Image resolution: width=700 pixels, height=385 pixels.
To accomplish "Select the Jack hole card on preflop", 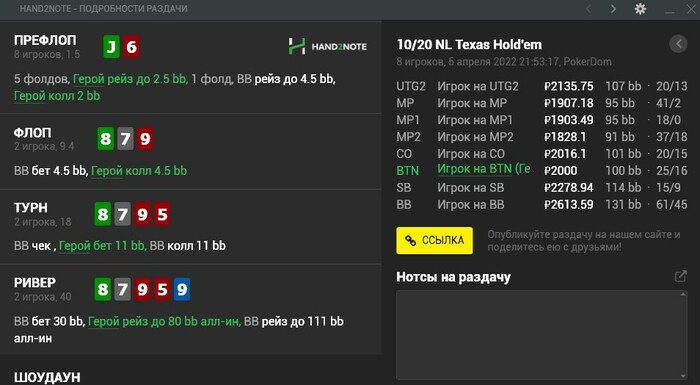I will [111, 46].
